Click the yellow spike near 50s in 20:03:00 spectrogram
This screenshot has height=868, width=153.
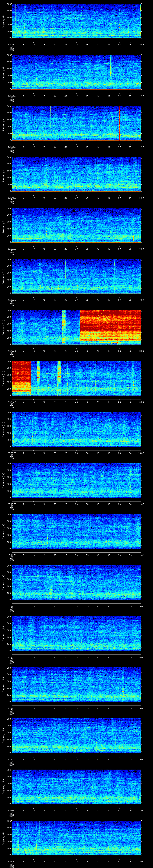pyautogui.click(x=119, y=123)
